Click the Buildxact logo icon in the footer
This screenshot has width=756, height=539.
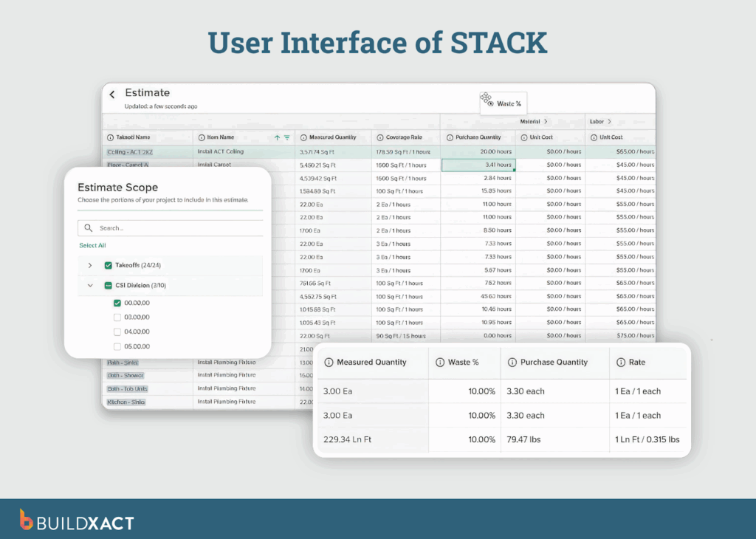pyautogui.click(x=27, y=521)
